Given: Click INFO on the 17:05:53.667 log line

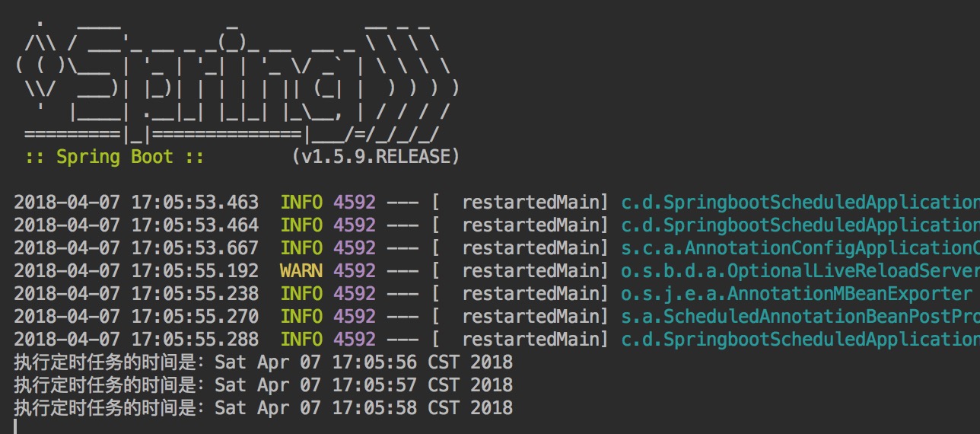Looking at the screenshot, I should [301, 248].
